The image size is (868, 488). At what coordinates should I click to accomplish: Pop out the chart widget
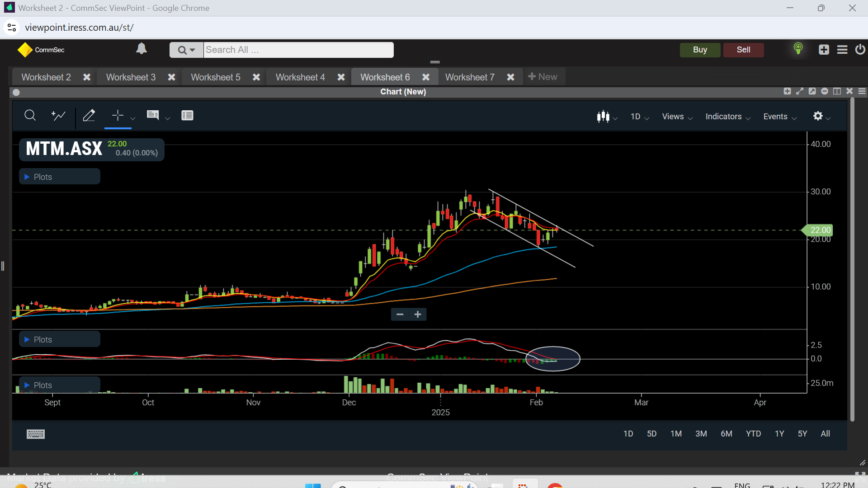(812, 91)
